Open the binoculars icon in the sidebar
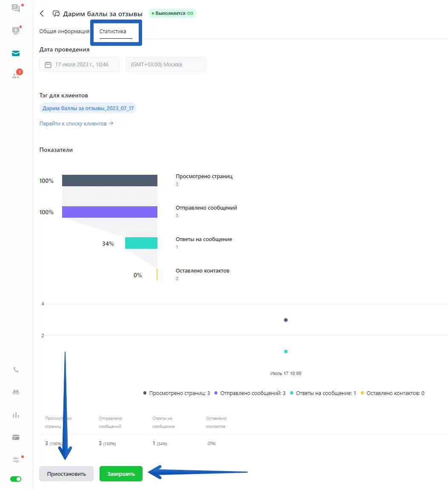The height and width of the screenshot is (489, 448). (16, 392)
